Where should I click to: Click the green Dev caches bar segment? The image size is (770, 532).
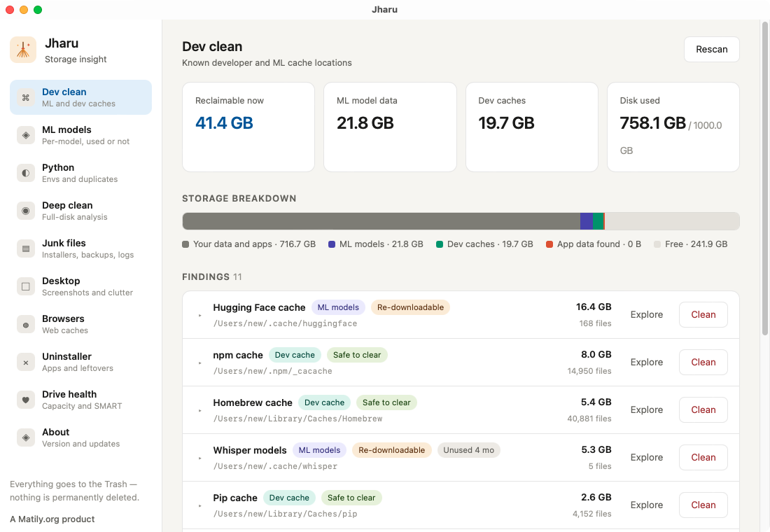click(x=598, y=221)
